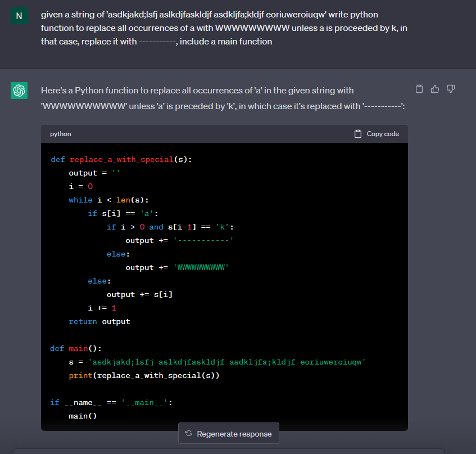The image size is (476, 454).
Task: Click the assistant's intro sentence 'Here's a Python function'
Action: tap(223, 98)
